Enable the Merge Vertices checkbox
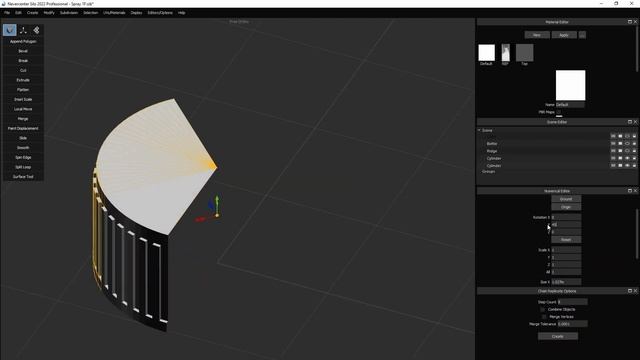The width and height of the screenshot is (640, 360). (x=544, y=317)
